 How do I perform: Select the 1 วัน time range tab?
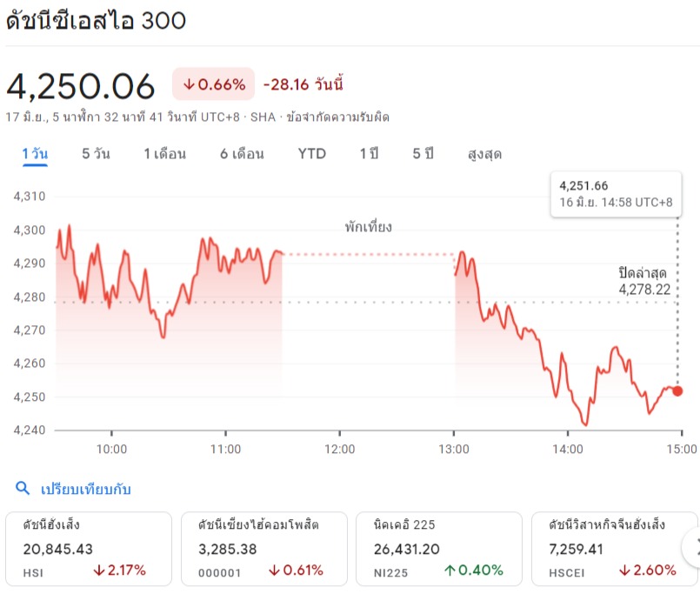point(35,154)
